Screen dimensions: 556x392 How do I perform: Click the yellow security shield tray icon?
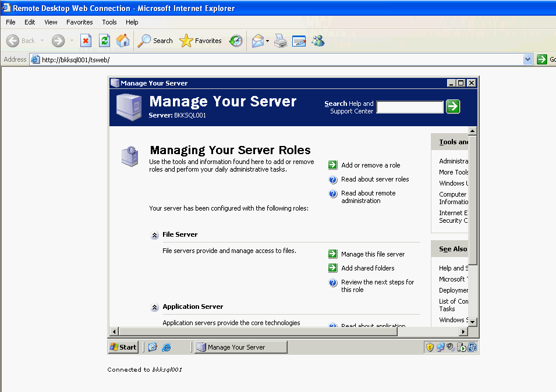pos(430,347)
